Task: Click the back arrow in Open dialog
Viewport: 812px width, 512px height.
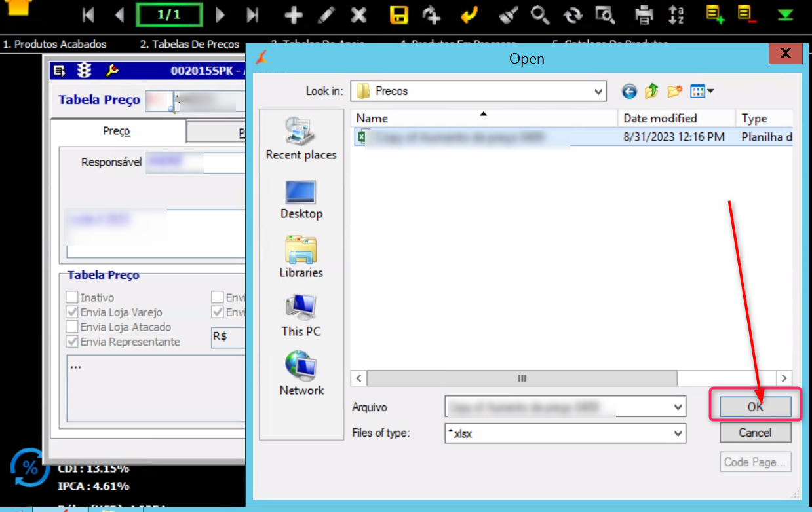Action: pos(629,92)
